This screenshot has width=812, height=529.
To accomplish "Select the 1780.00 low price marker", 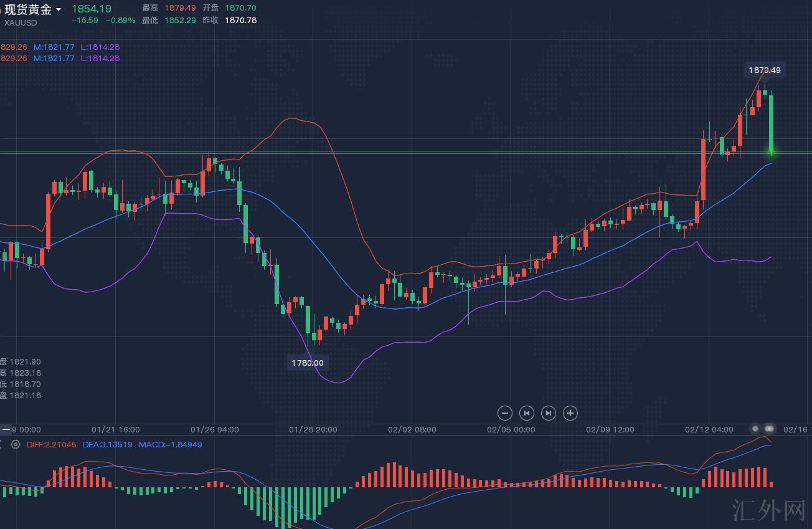I will [308, 363].
